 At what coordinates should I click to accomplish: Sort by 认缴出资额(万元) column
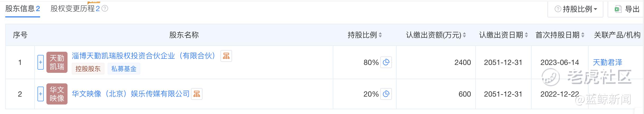pos(436,35)
